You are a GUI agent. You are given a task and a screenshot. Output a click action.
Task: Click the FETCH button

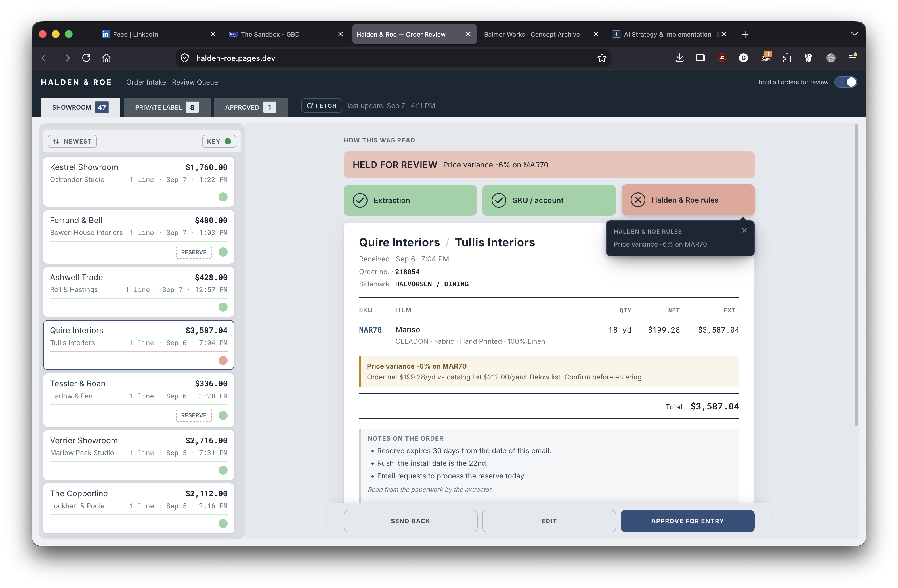(322, 106)
